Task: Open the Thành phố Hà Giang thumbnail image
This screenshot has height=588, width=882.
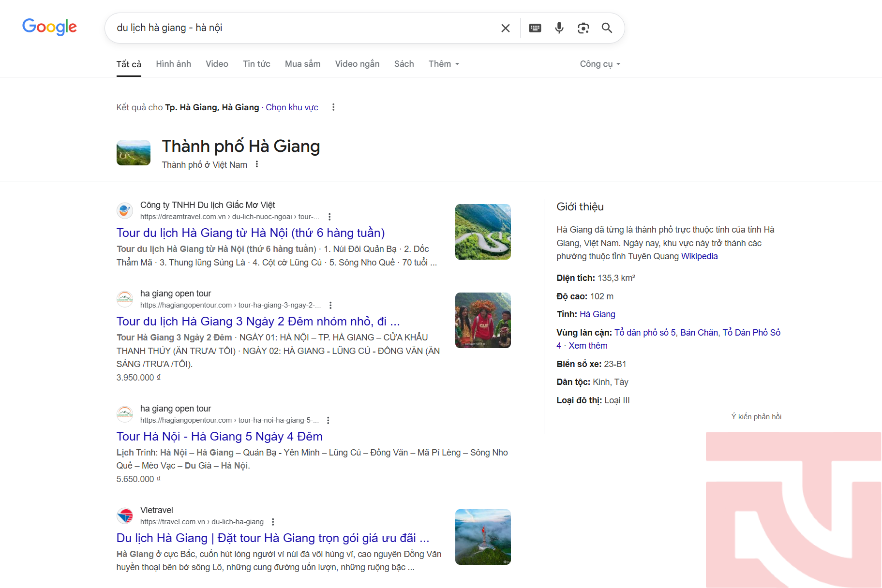Action: (x=134, y=153)
